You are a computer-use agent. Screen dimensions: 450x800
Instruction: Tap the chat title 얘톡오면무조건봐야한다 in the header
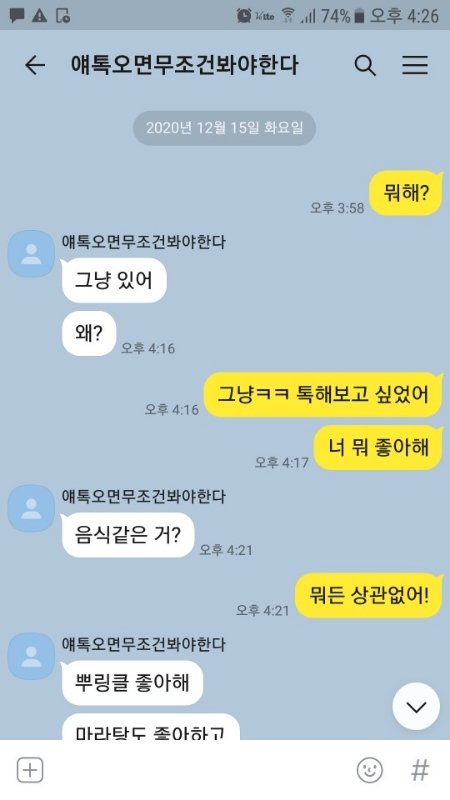click(184, 65)
